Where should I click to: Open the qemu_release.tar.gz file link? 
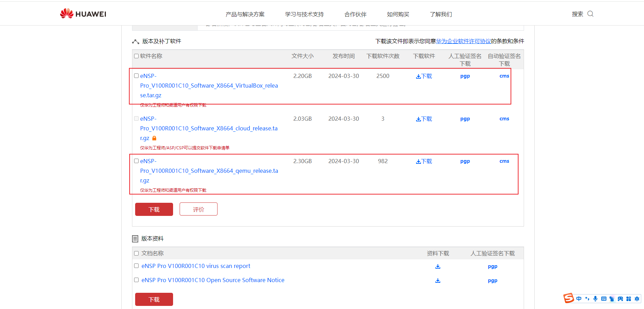209,171
